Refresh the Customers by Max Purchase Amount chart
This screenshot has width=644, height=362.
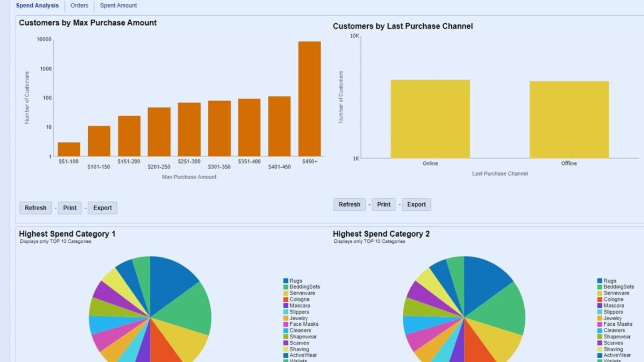tap(35, 207)
